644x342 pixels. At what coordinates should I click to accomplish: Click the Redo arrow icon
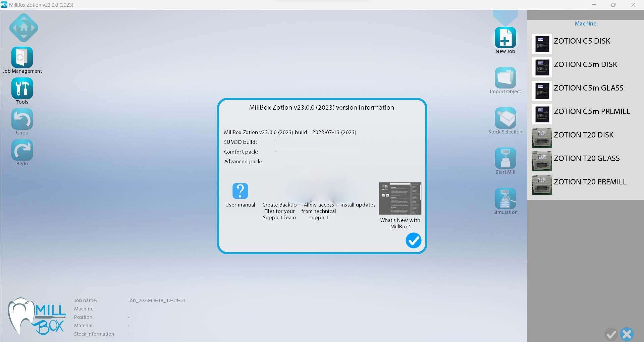[22, 150]
